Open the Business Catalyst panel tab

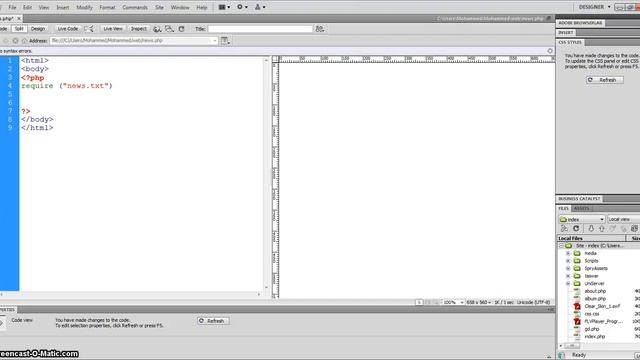(579, 199)
